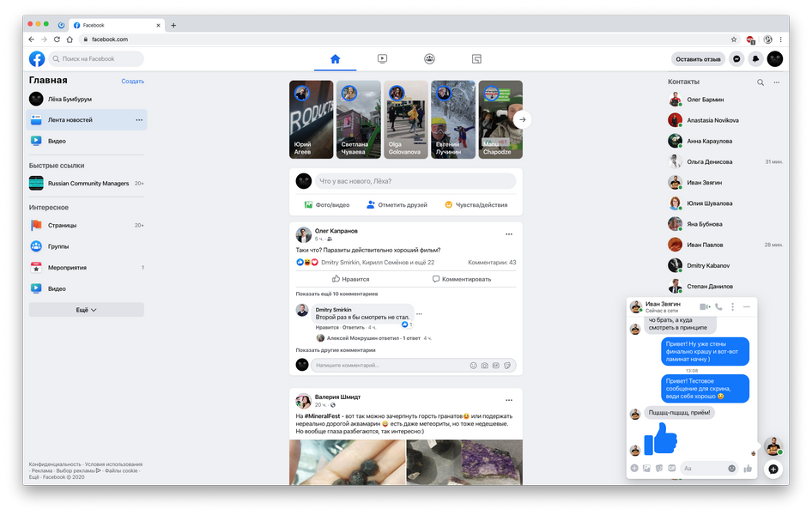Open Светлана Чуваева story
The image size is (812, 515).
(358, 119)
